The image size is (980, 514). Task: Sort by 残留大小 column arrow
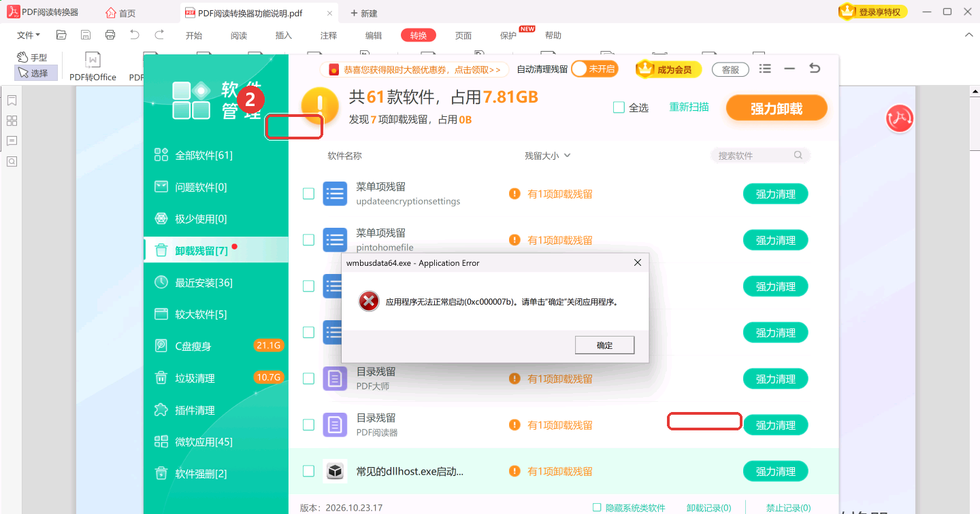click(568, 156)
